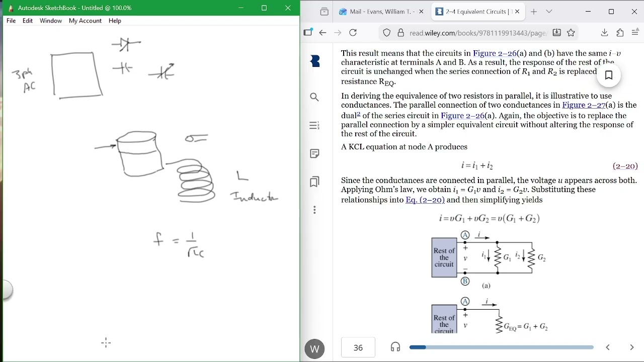Open more options three-dot menu in reader
The image size is (644, 362).
(314, 210)
